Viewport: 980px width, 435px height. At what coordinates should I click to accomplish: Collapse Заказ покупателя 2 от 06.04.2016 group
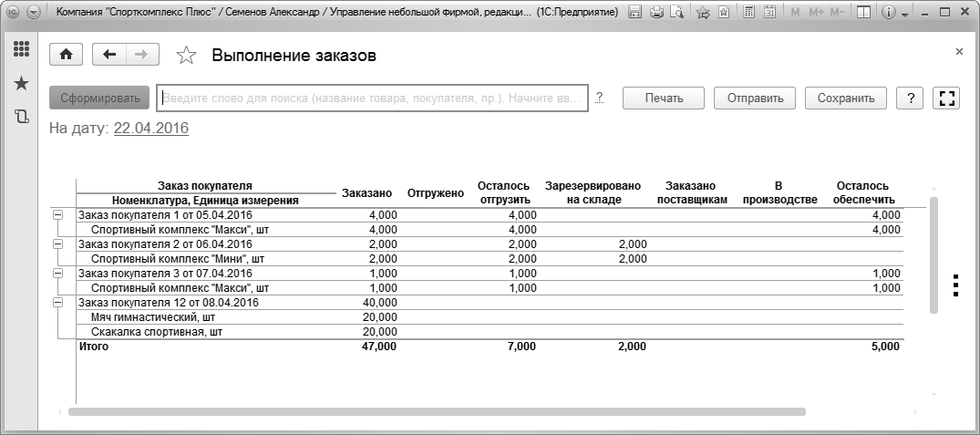point(58,244)
